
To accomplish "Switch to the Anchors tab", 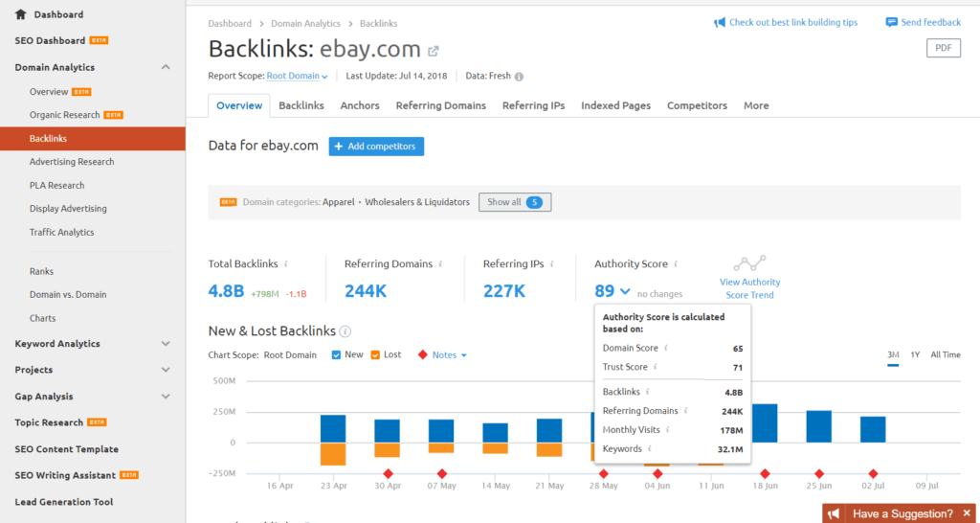I will pyautogui.click(x=360, y=105).
